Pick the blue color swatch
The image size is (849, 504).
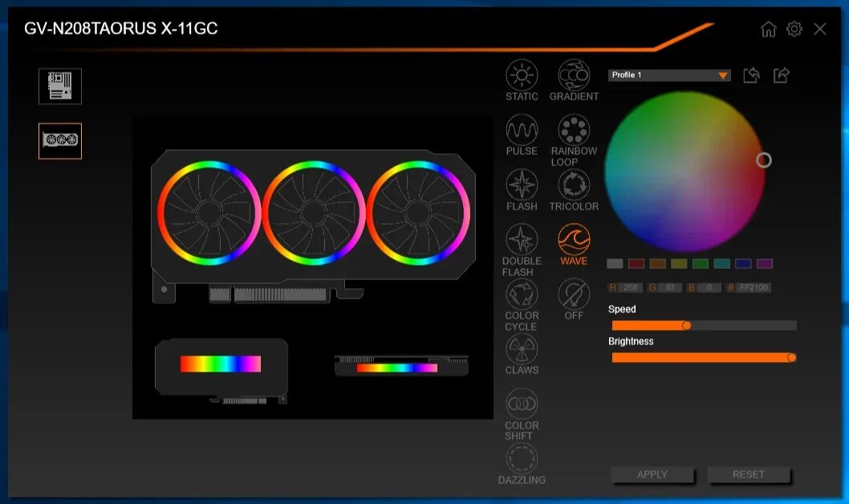[x=743, y=264]
